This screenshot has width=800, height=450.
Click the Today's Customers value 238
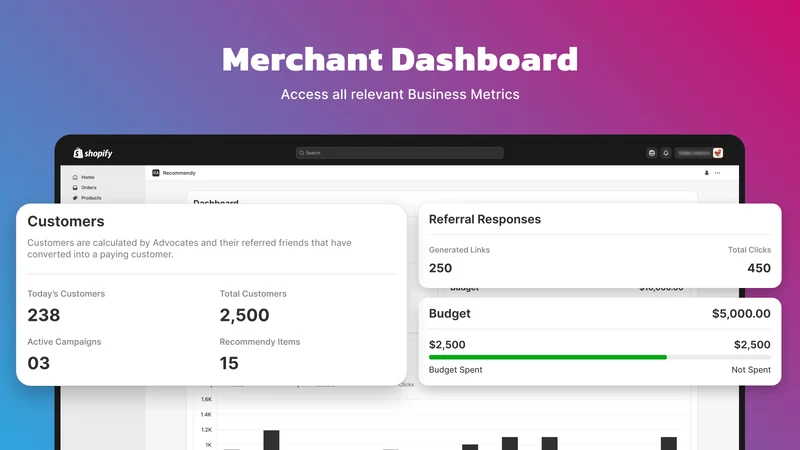point(44,315)
